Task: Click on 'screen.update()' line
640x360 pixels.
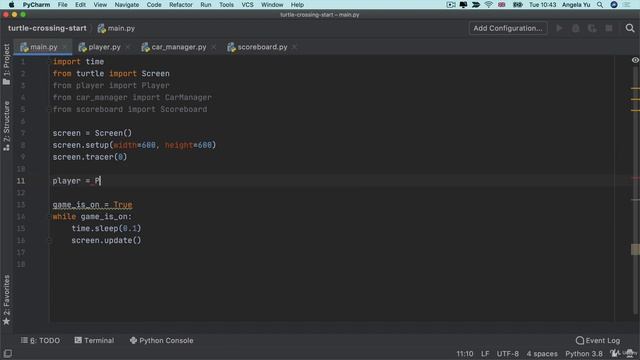Action: pyautogui.click(x=106, y=240)
